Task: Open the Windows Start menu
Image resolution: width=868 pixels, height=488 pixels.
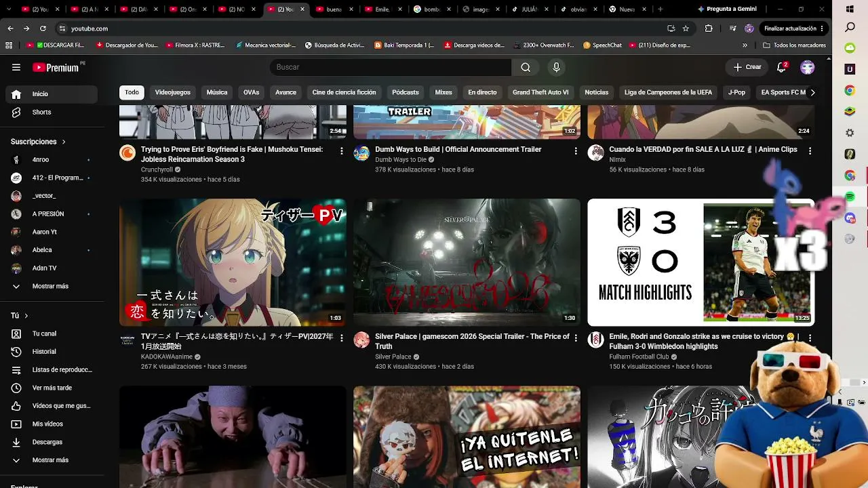Action: [850, 9]
